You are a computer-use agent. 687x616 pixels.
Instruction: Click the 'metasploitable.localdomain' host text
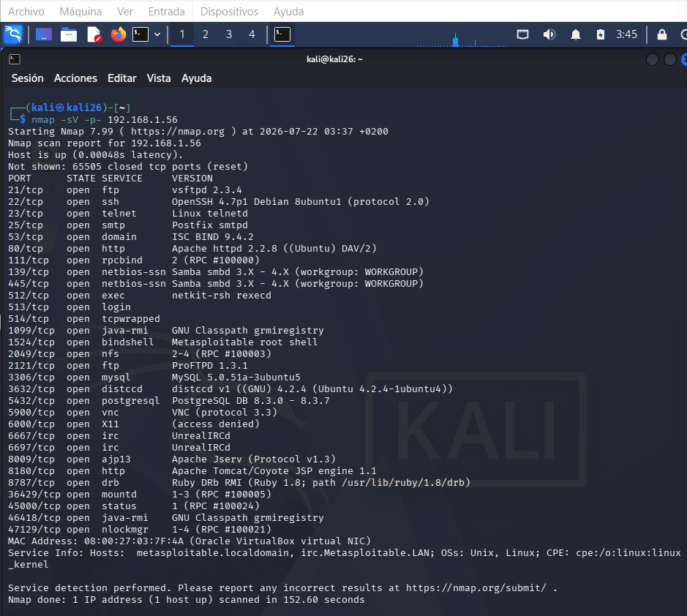pos(212,553)
